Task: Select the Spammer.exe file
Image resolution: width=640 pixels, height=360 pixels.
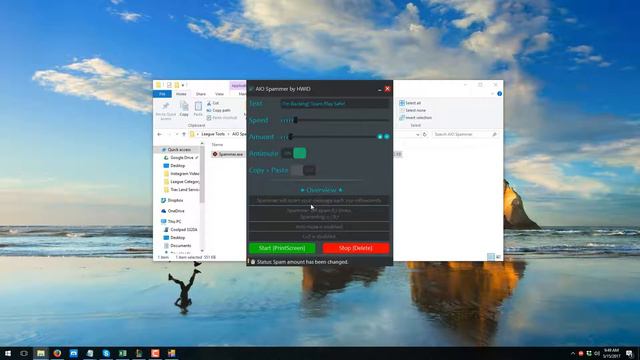Action: tap(228, 154)
